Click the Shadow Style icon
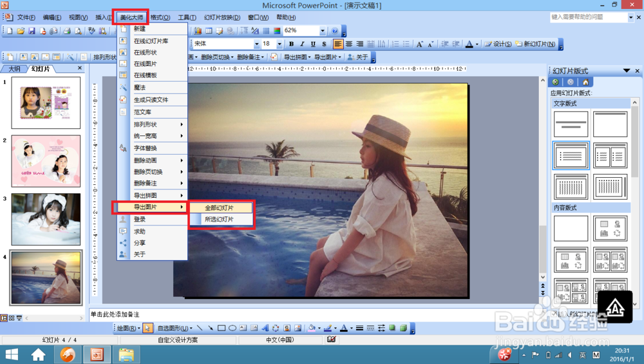 392,328
